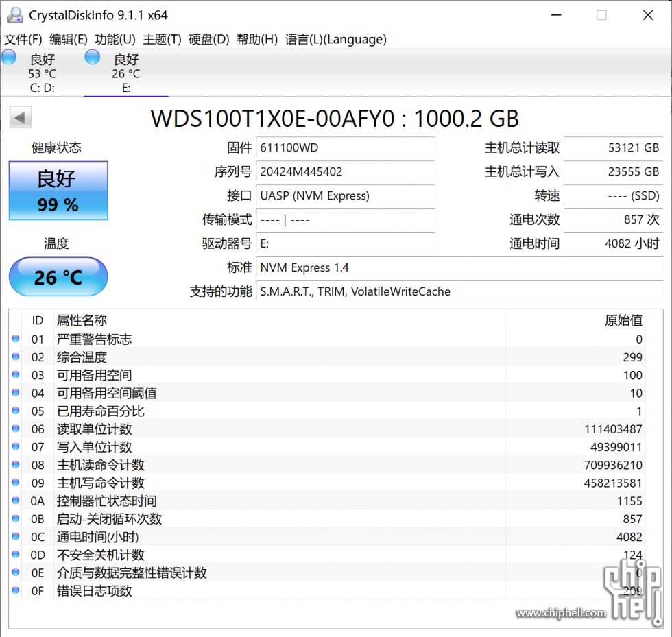Click blue status dot for the E: disk
The width and height of the screenshot is (672, 637).
[92, 57]
